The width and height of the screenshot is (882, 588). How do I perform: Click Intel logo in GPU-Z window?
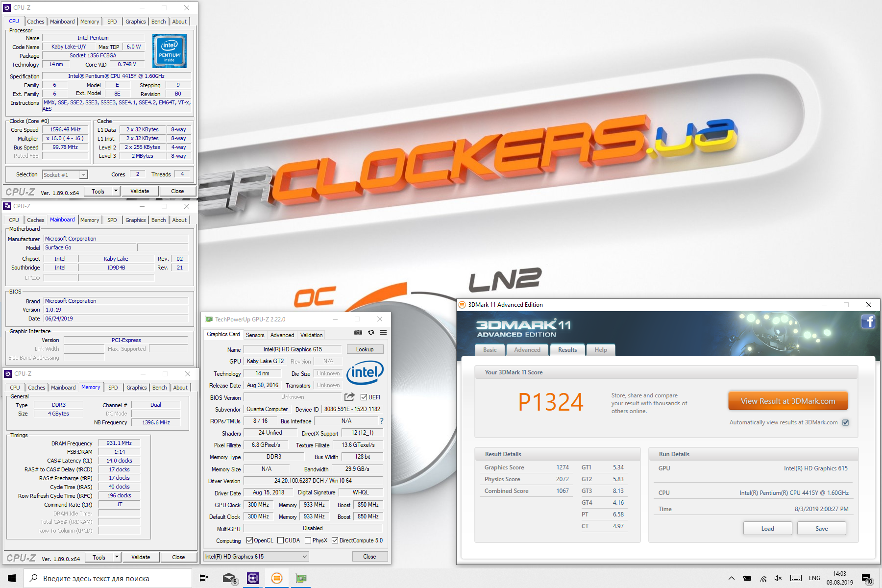(x=365, y=373)
